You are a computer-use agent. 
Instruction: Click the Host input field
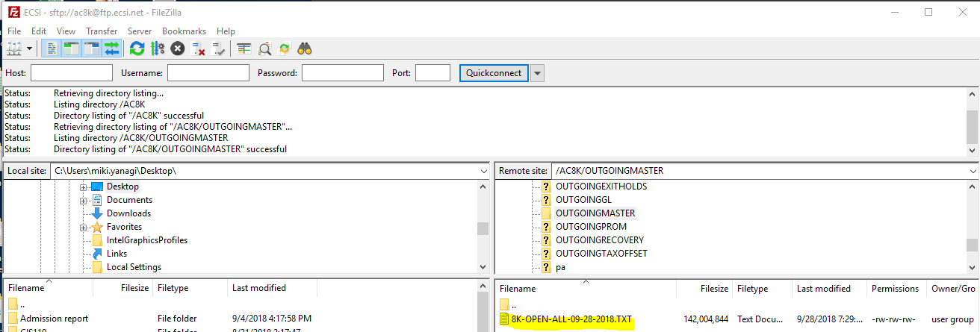coord(72,73)
